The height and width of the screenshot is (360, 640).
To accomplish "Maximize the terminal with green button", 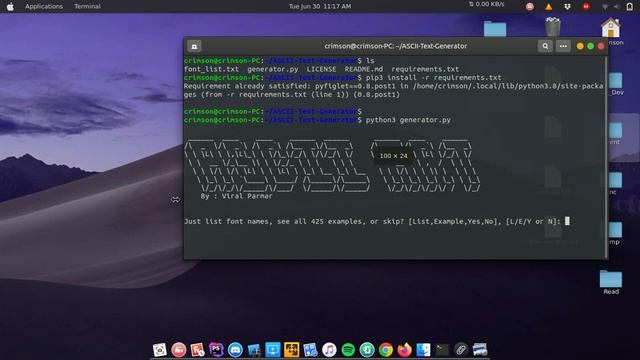I will [590, 46].
